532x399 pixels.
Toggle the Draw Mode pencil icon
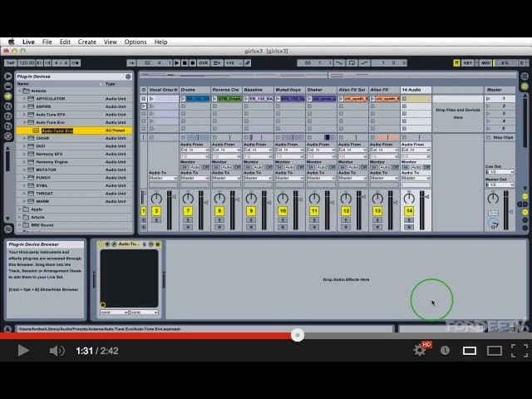tap(248, 63)
